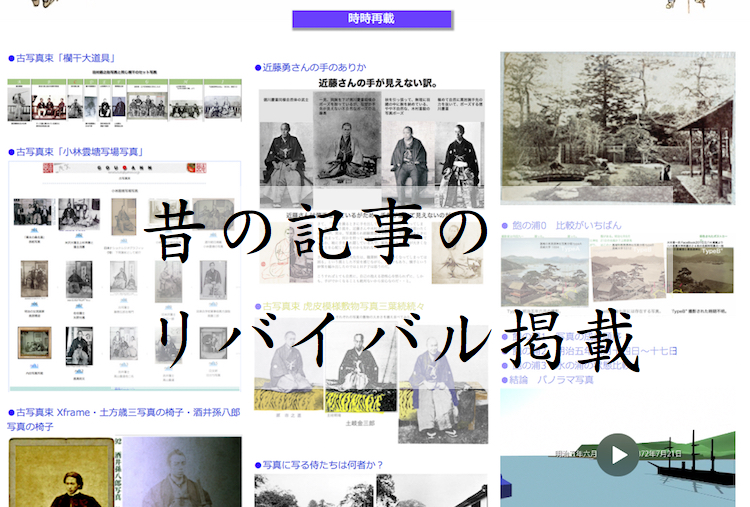This screenshot has width=750, height=507.
Task: Open the Xframe・土方歳三写真の椅子 article link
Action: 123,412
